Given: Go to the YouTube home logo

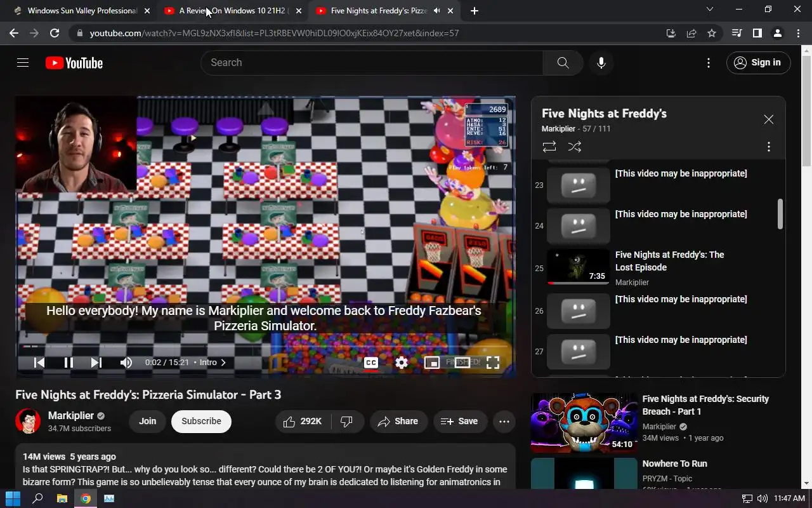Looking at the screenshot, I should click(x=74, y=63).
